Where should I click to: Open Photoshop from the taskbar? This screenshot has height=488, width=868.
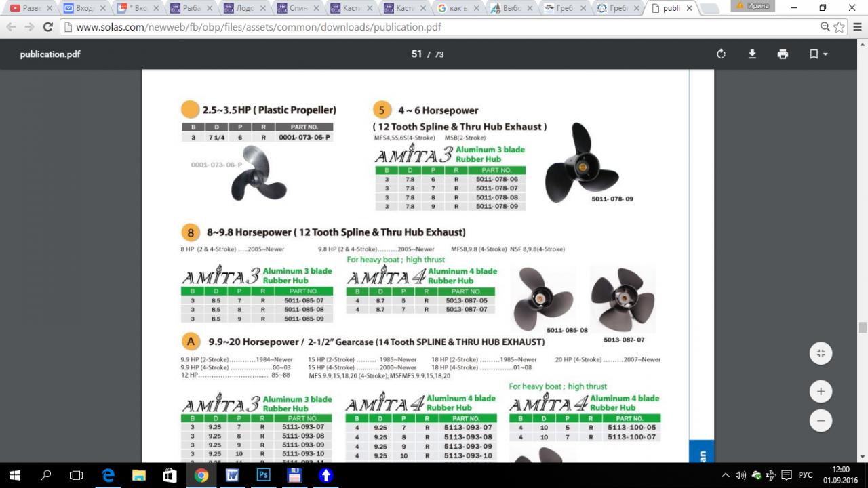pos(263,475)
